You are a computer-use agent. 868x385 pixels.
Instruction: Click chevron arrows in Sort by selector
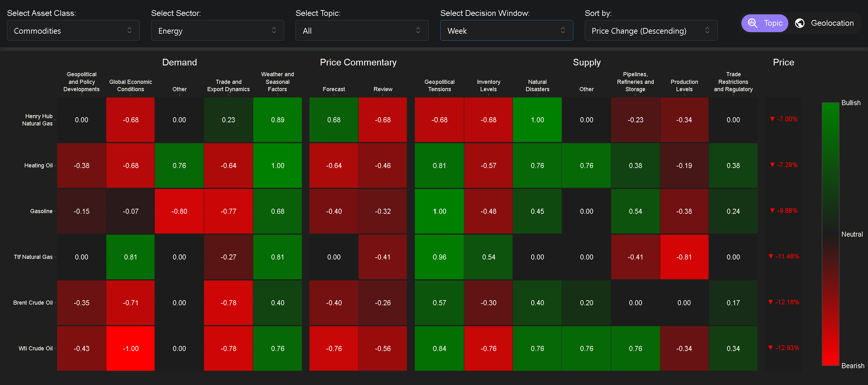click(x=707, y=30)
